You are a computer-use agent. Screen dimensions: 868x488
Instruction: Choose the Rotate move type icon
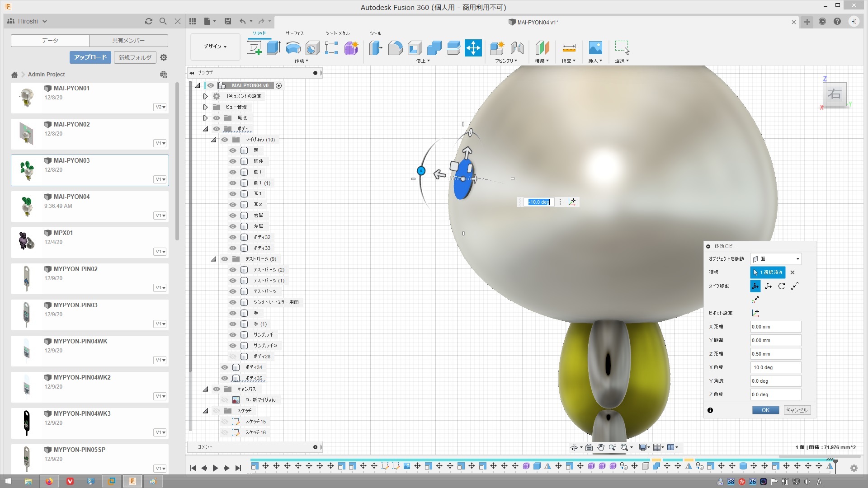pos(782,286)
